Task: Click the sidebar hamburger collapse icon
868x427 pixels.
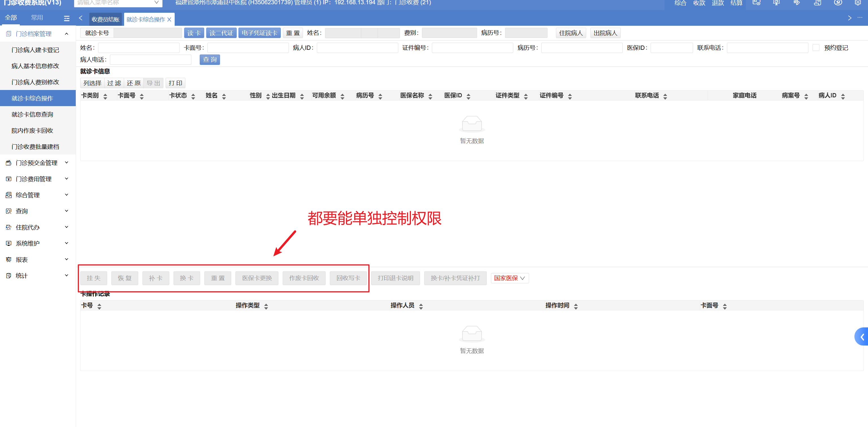Action: 67,19
